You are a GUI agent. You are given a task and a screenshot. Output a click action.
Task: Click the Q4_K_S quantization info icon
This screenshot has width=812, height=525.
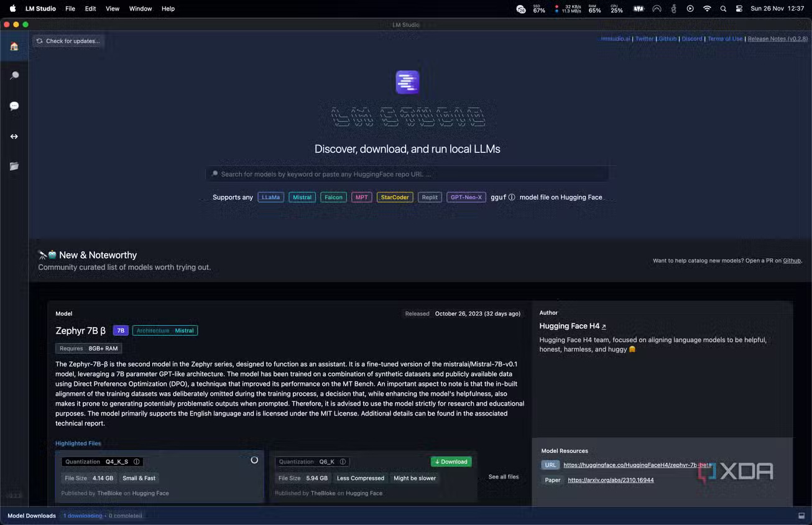[136, 462]
